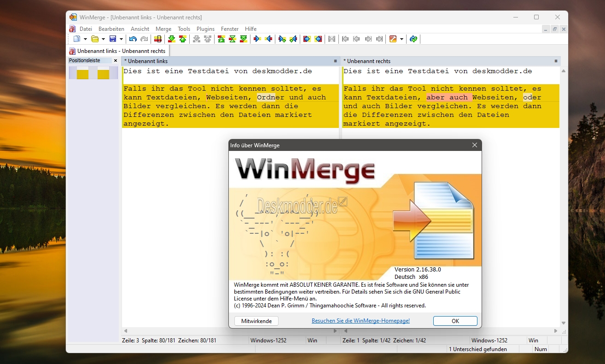605x364 pixels.
Task: Click the Open folder toolbar icon
Action: [95, 39]
